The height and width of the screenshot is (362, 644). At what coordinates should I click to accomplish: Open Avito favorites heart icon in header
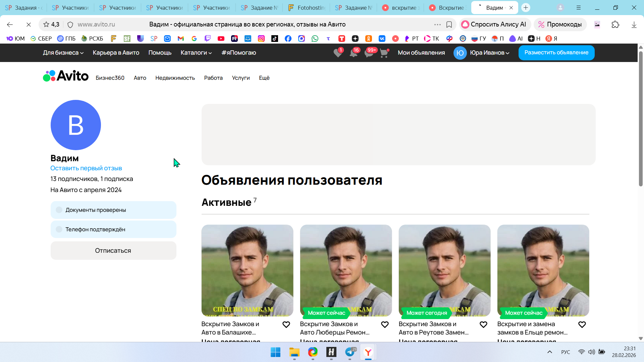[338, 53]
